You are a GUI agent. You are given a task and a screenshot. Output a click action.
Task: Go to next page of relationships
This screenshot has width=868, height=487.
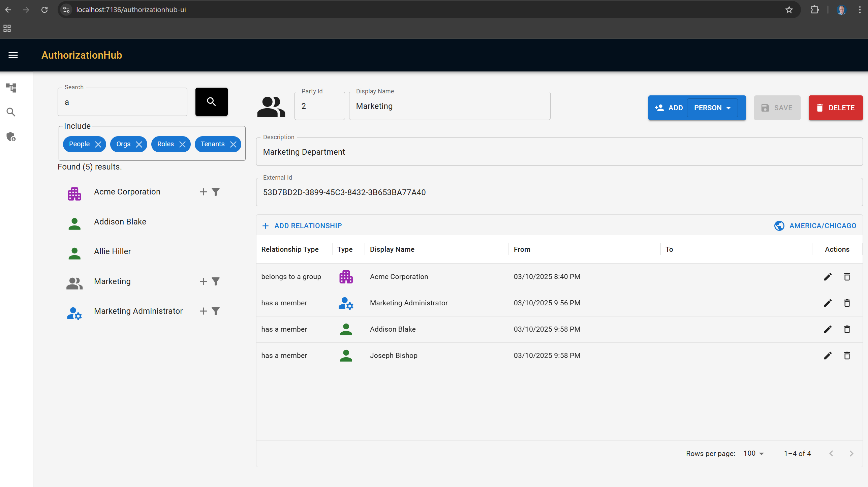point(851,454)
